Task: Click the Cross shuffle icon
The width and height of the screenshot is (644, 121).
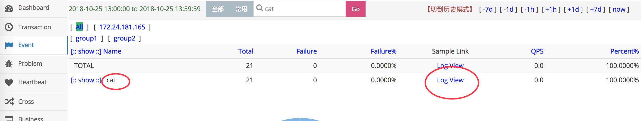Action: [9, 101]
